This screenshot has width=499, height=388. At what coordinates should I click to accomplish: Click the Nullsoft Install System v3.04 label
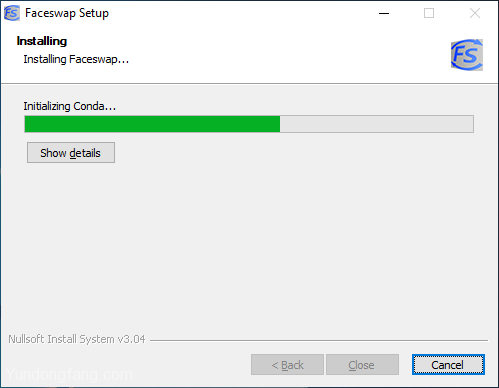[77, 339]
